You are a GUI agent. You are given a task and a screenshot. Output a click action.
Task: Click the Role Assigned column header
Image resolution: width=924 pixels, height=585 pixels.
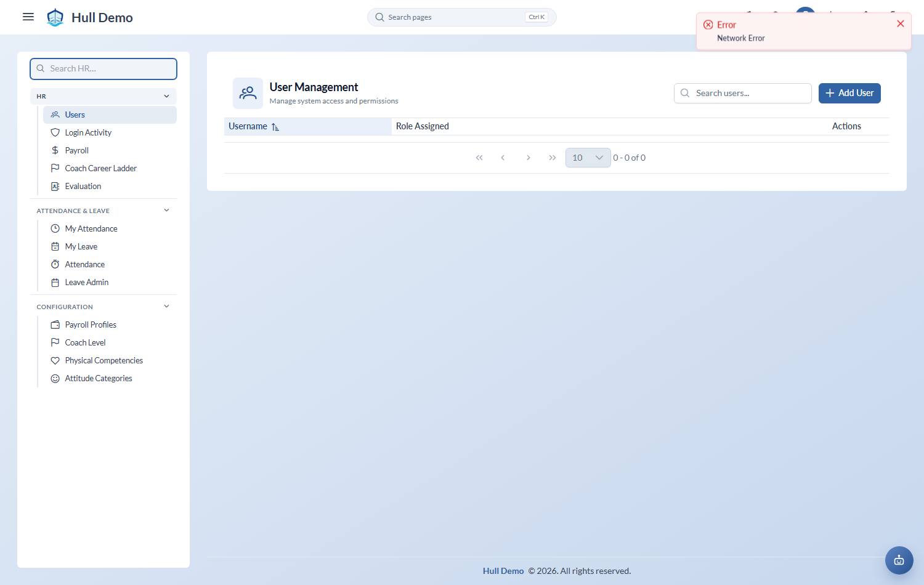pyautogui.click(x=423, y=126)
